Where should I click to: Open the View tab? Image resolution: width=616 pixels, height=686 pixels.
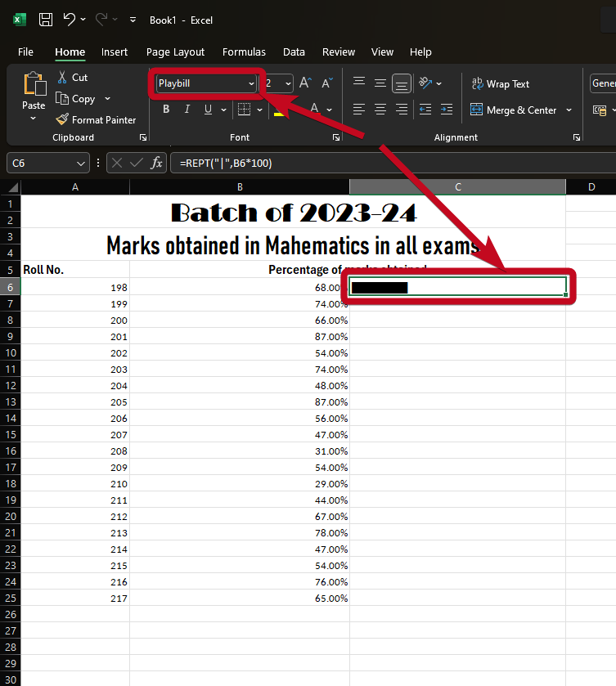[x=382, y=52]
